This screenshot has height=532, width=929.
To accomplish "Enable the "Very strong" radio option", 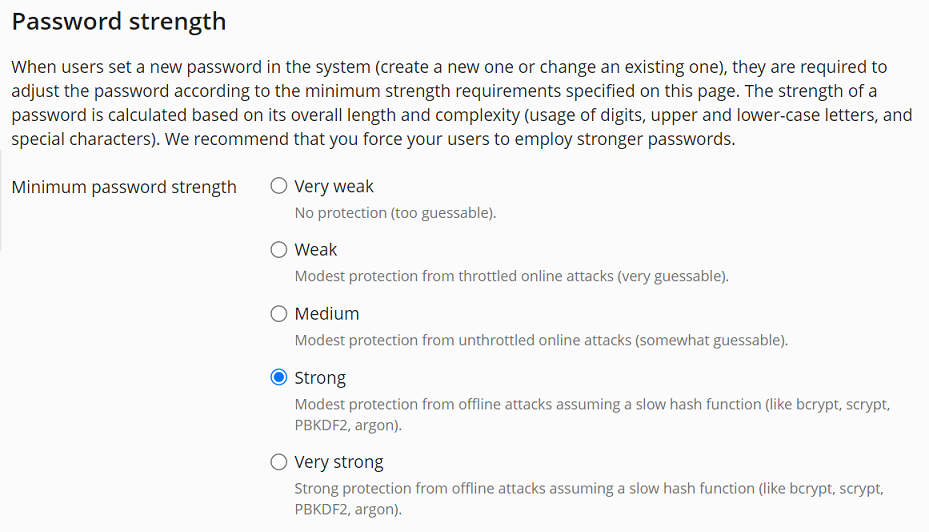I will tap(279, 462).
